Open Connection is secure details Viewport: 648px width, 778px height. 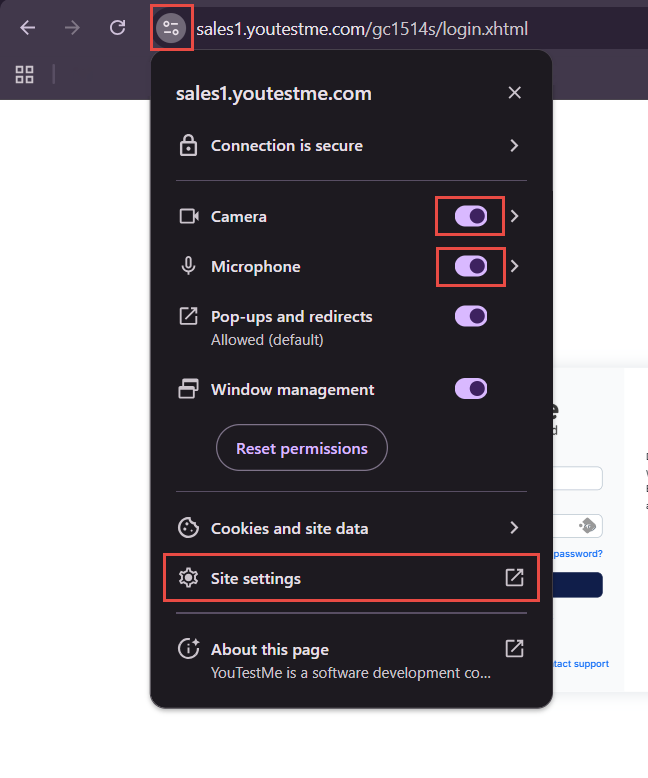350,146
